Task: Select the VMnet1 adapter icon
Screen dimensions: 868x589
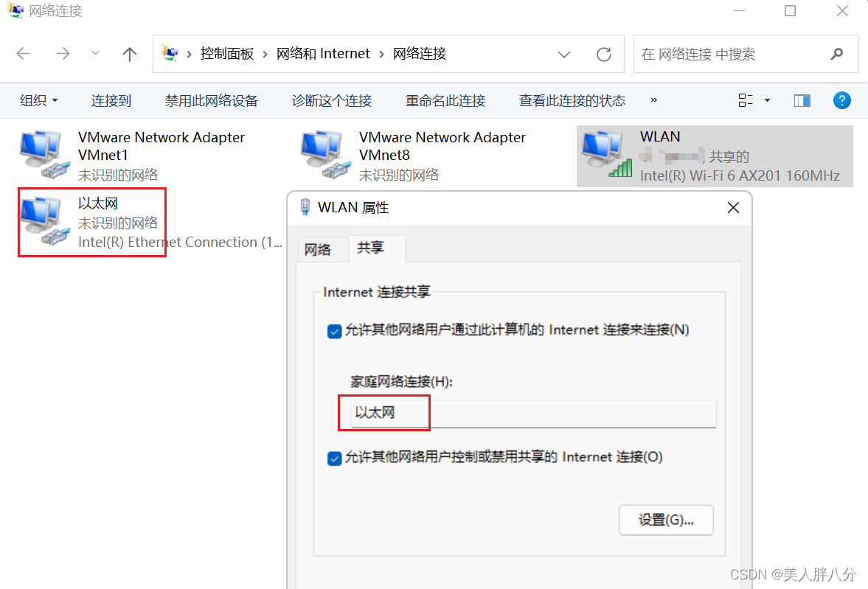Action: (x=44, y=155)
